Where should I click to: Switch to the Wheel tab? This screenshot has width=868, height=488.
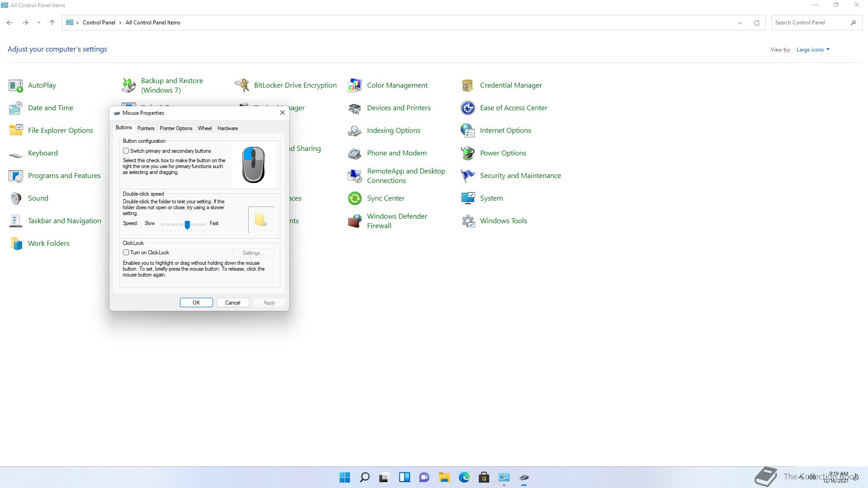205,128
